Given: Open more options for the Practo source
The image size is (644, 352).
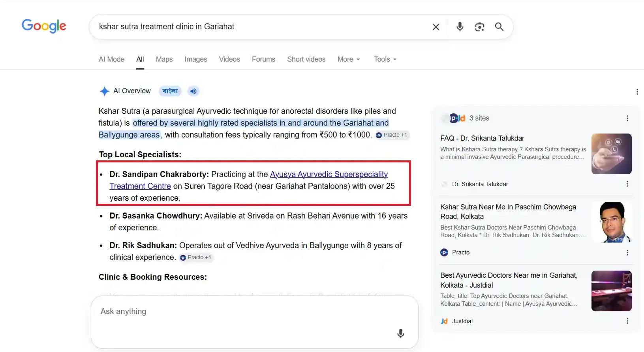Looking at the screenshot, I should [x=627, y=252].
